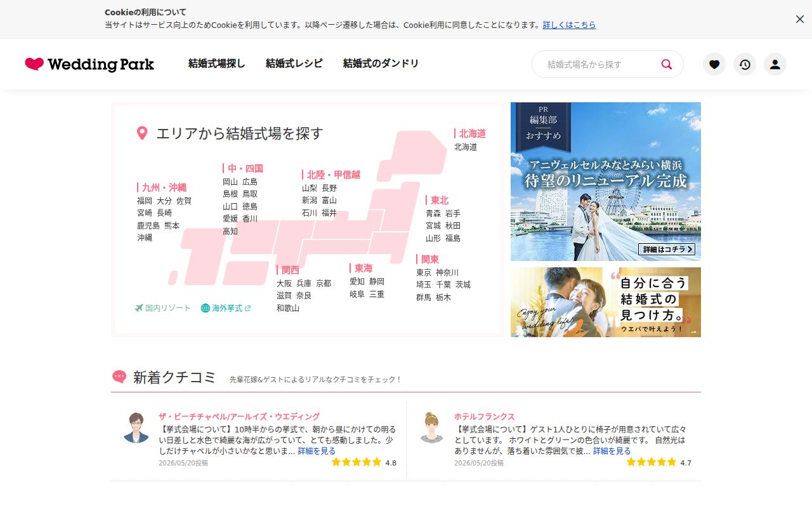Screen dimensions: 812x508
Task: Click male reviewer avatar with glasses
Action: [136, 427]
